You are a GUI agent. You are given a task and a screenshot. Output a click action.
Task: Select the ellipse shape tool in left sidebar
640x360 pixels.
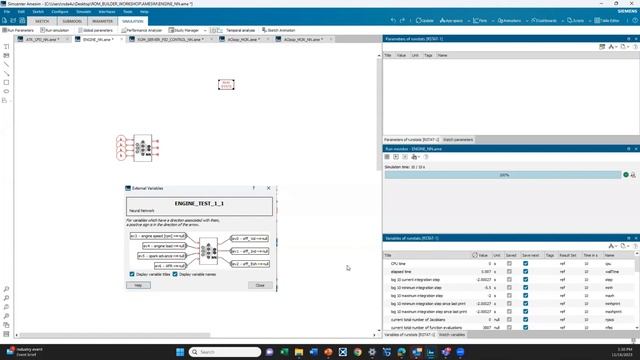coord(6,91)
